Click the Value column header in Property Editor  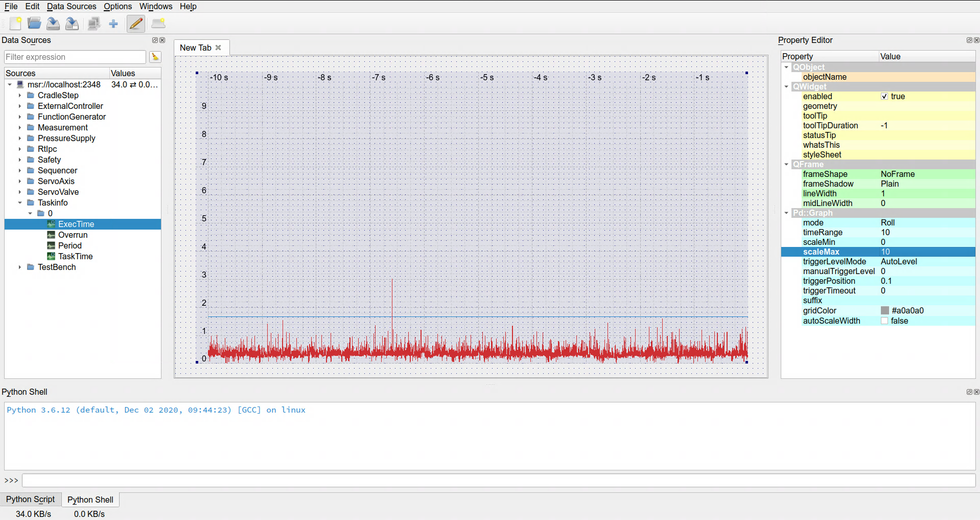pyautogui.click(x=927, y=56)
